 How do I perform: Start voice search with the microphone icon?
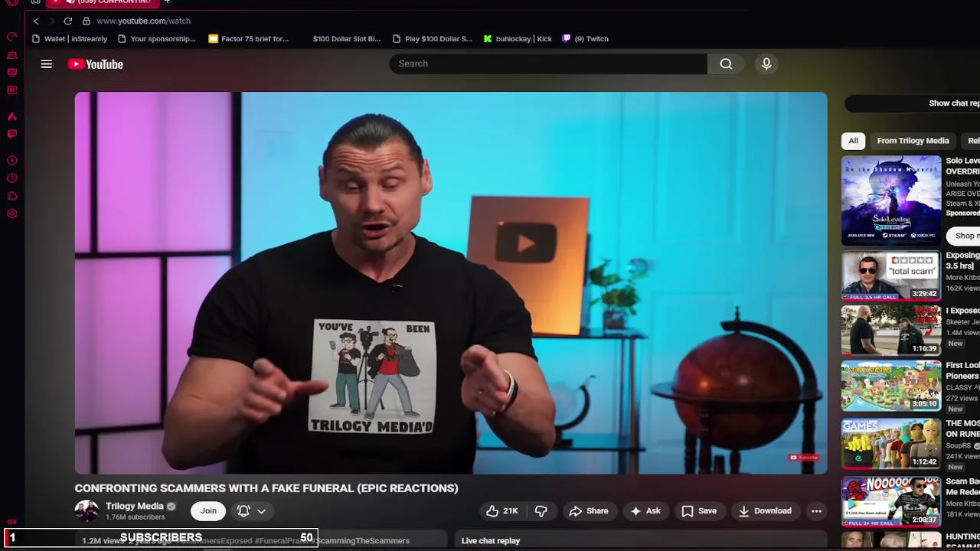point(766,64)
